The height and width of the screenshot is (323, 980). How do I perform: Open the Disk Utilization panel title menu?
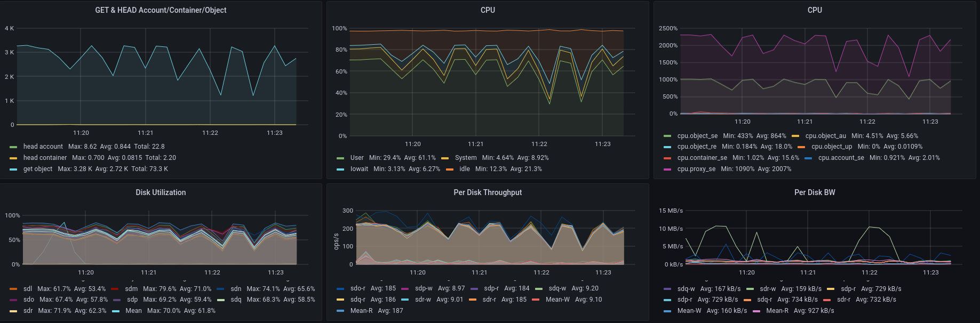pos(161,192)
